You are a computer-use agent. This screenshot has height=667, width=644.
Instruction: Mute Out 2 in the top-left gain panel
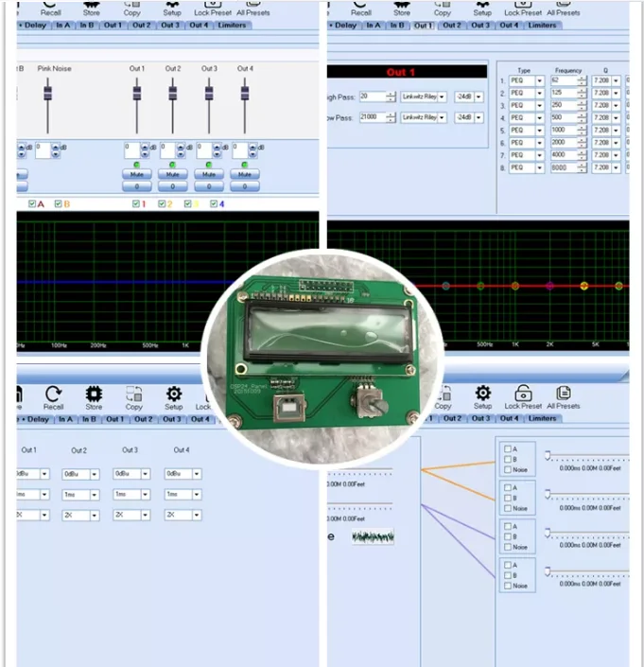point(172,174)
